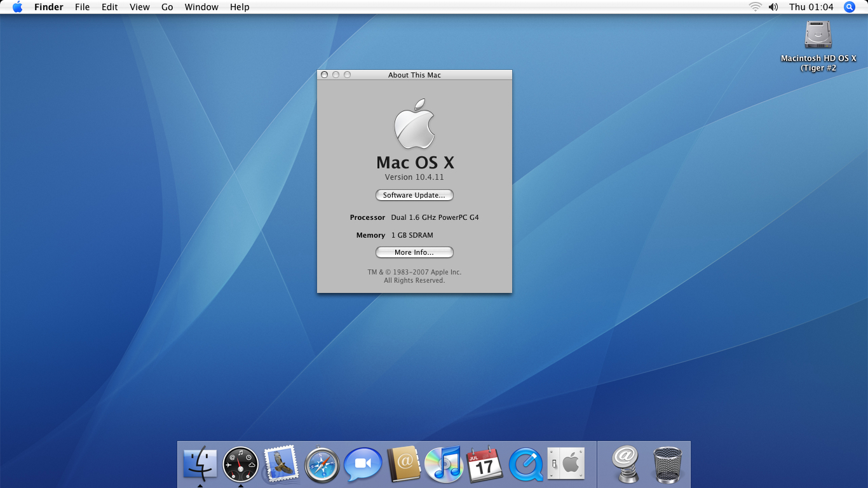Open iChat from the Dock
The height and width of the screenshot is (488, 868).
point(363,464)
